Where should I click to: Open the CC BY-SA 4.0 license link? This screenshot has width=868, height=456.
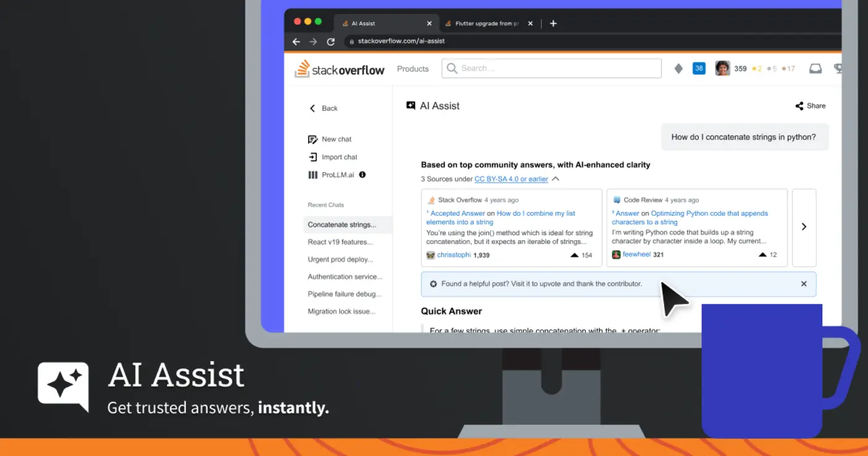tap(513, 179)
